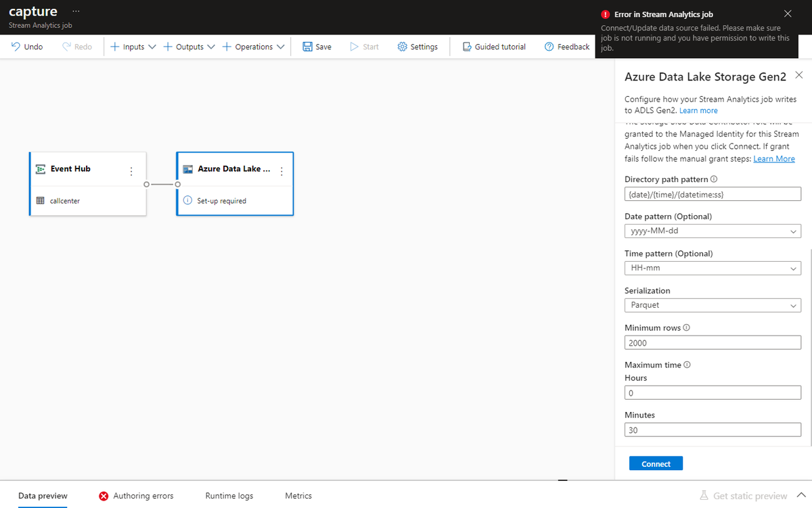Image resolution: width=812 pixels, height=508 pixels.
Task: Open the Operations dropdown menu
Action: pyautogui.click(x=253, y=47)
